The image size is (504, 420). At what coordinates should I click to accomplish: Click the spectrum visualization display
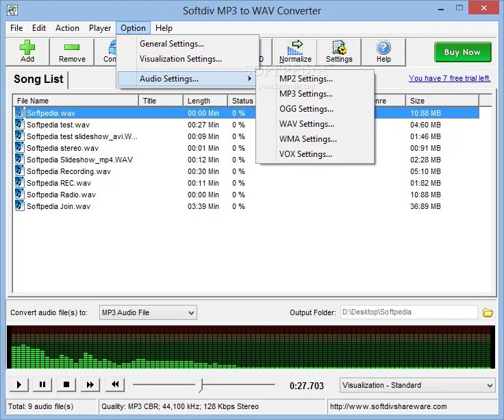click(251, 347)
